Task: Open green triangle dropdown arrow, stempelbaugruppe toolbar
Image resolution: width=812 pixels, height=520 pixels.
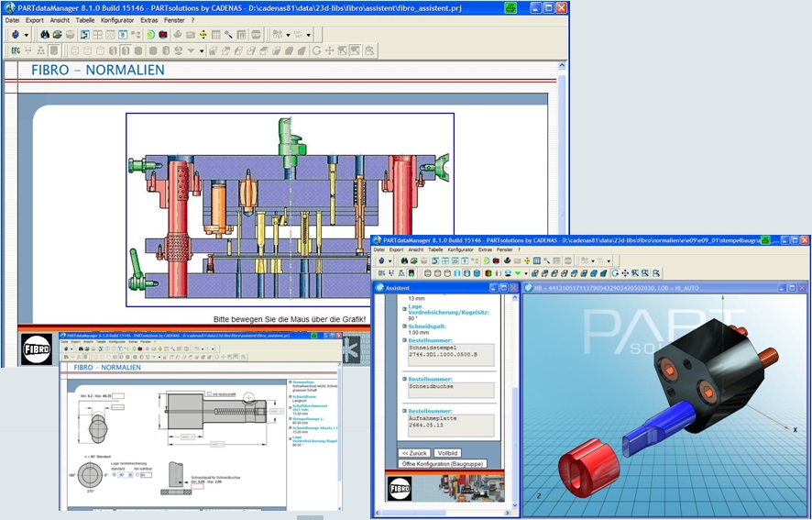Action: point(526,273)
